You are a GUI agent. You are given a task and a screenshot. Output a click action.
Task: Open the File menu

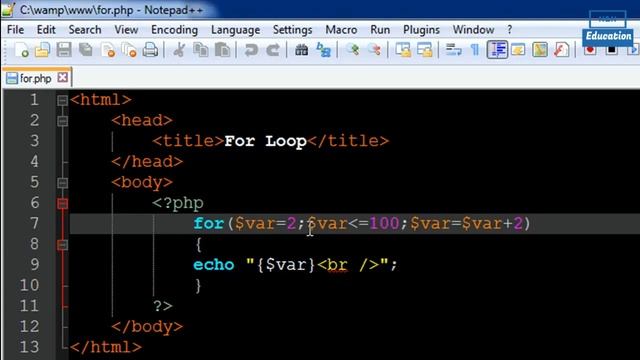[x=16, y=30]
